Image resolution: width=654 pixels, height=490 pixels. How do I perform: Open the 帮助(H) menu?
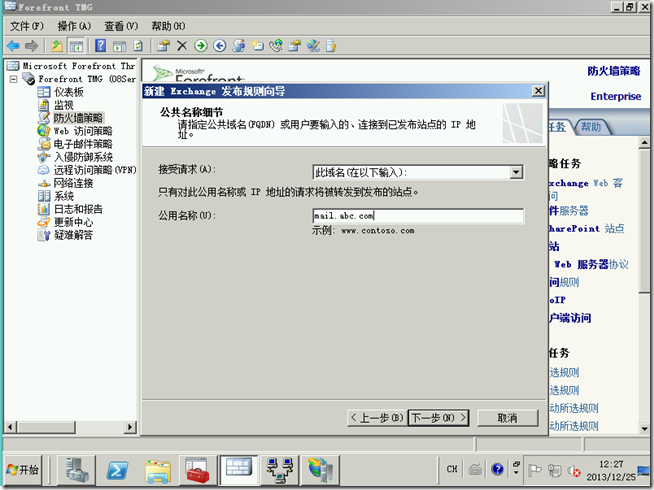168,26
